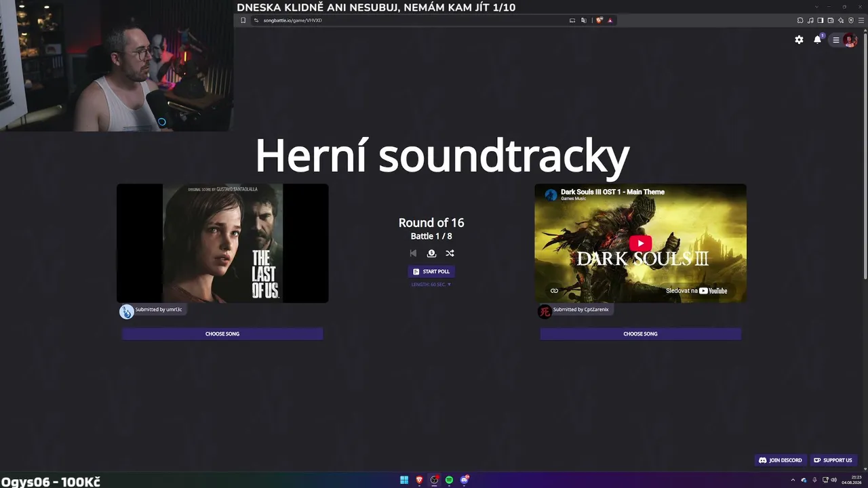Choose The Last of Us song
This screenshot has height=488, width=868.
[x=222, y=333]
